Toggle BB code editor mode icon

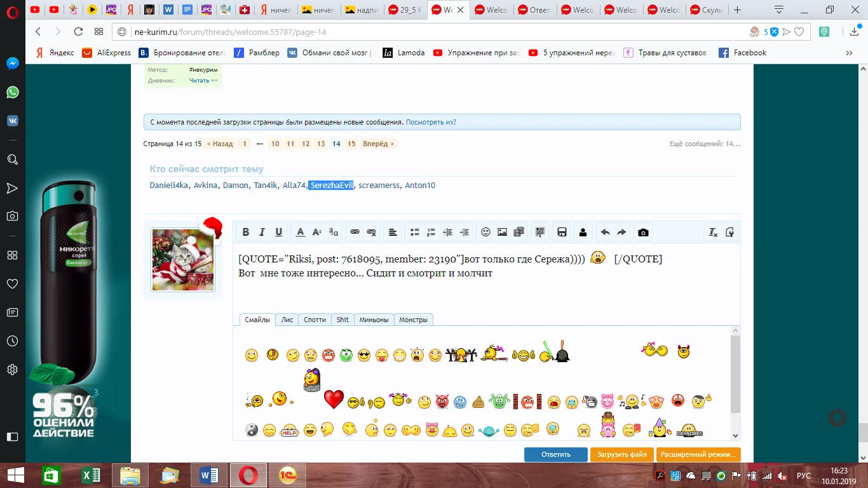coord(729,233)
